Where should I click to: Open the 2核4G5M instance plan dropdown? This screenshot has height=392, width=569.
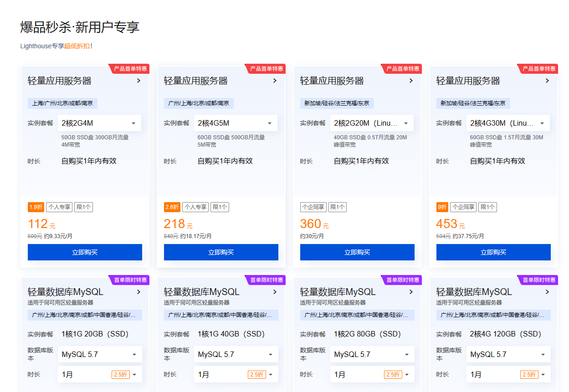click(x=236, y=123)
